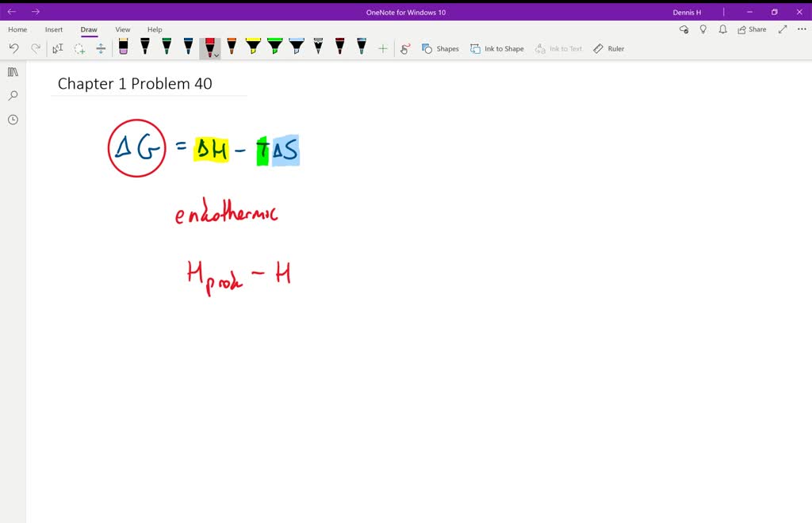Open the Insert tab
Screen dimensions: 812x523
[x=54, y=29]
